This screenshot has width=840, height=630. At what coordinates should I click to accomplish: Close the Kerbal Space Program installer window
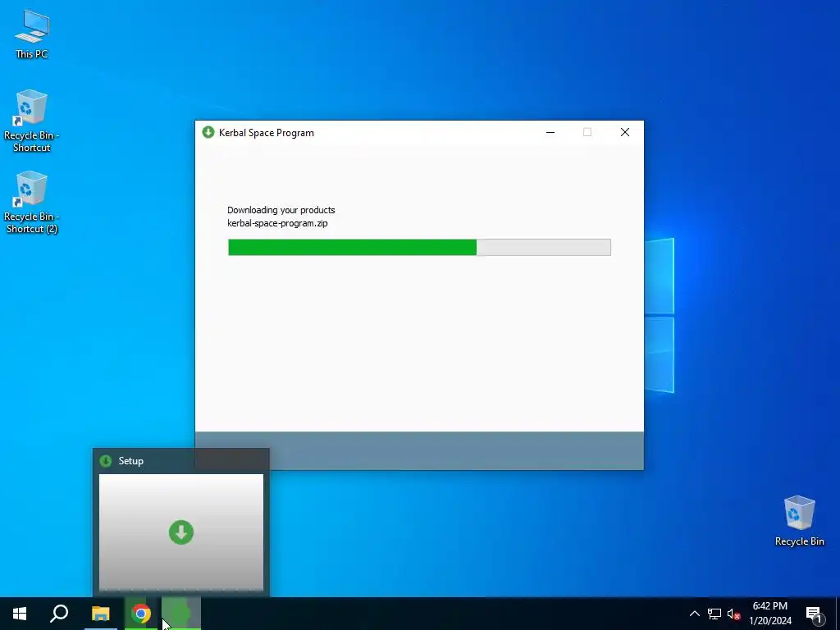(624, 132)
